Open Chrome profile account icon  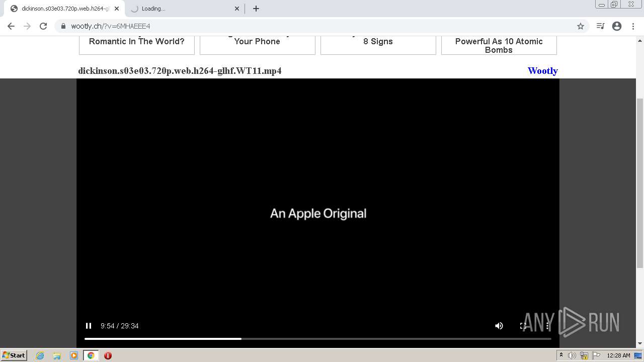coord(617,26)
